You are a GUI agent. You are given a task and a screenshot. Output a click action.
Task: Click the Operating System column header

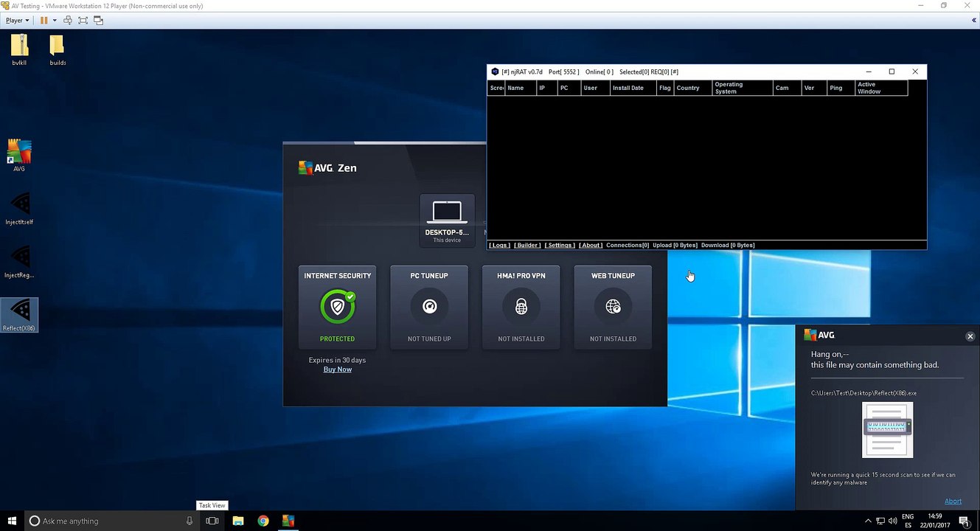[x=743, y=88]
